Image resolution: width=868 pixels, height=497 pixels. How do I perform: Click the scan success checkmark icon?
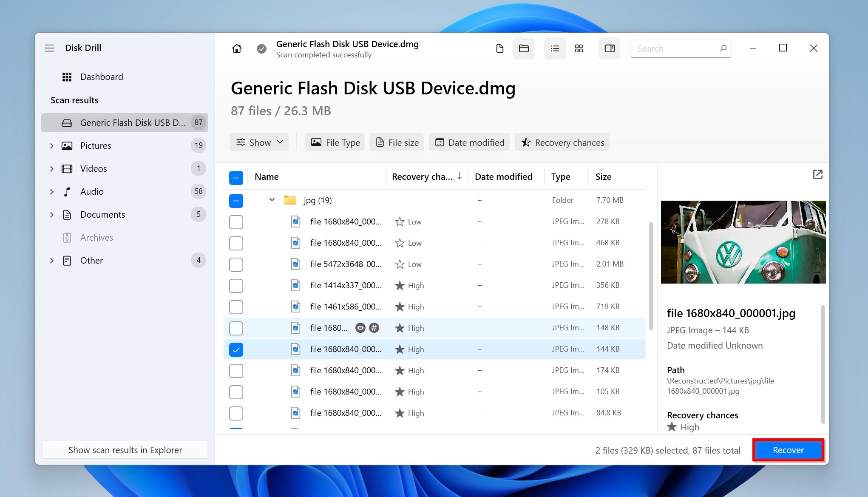[262, 48]
